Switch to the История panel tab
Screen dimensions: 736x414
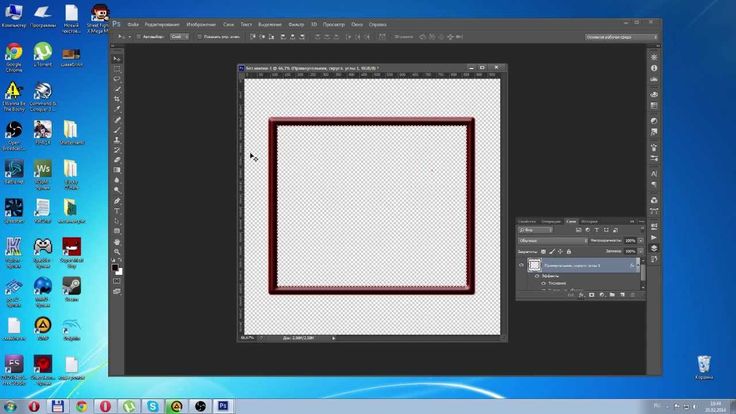pyautogui.click(x=590, y=220)
